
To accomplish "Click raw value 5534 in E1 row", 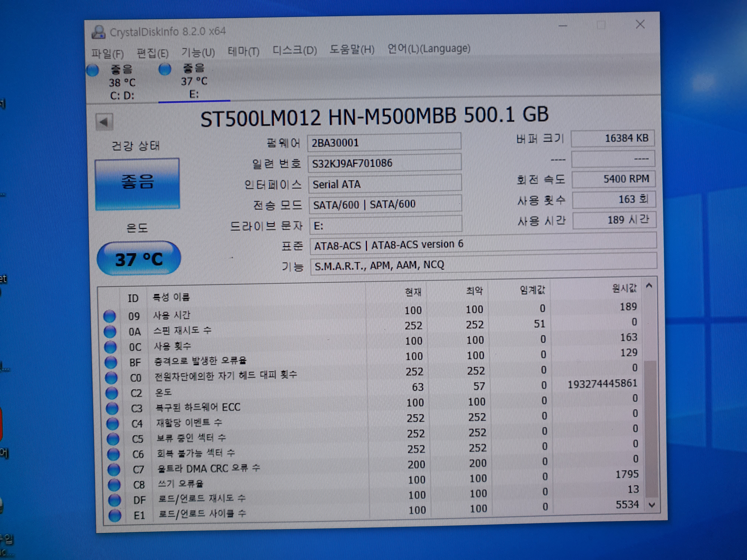I will click(628, 505).
